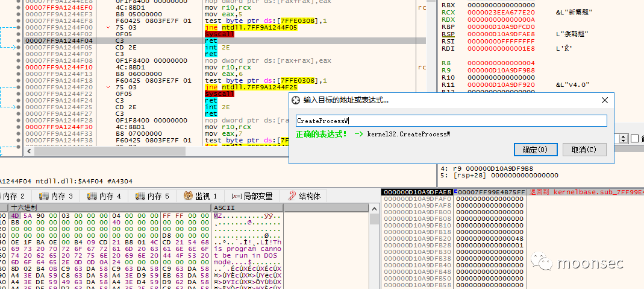Click the 监视 1 tab animal icon
Viewport: 644px width, 289px height.
(x=189, y=196)
